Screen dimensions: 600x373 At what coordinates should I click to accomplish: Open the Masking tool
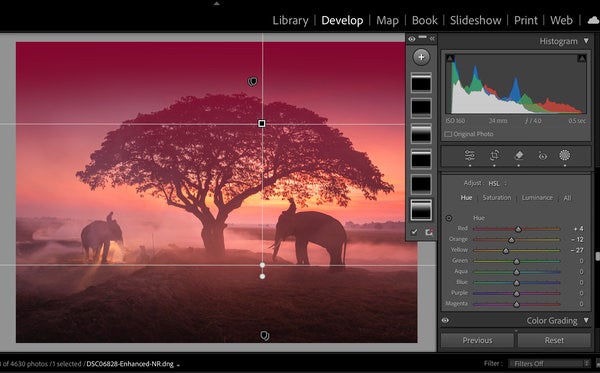(x=565, y=155)
